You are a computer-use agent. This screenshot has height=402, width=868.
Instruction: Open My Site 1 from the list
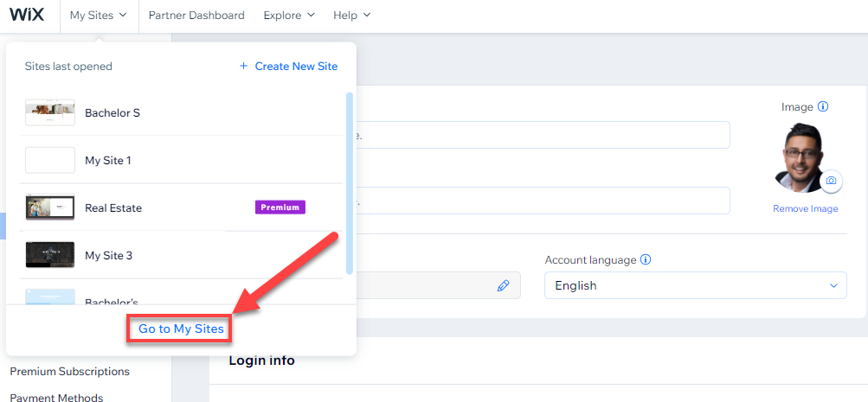(181, 160)
